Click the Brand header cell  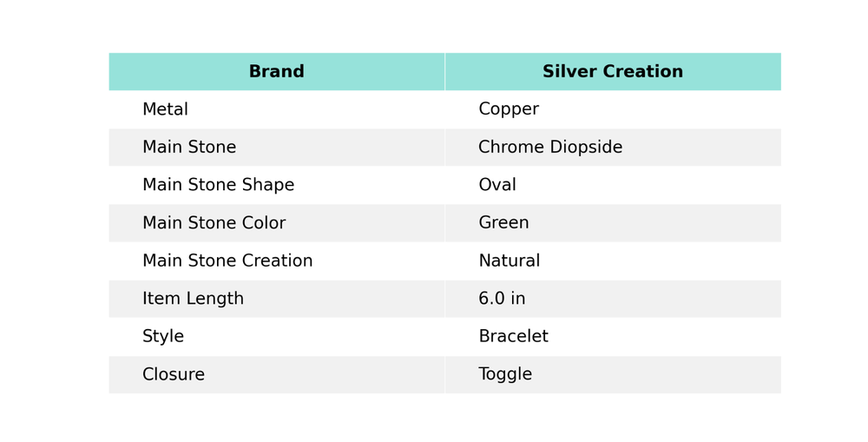pos(276,72)
